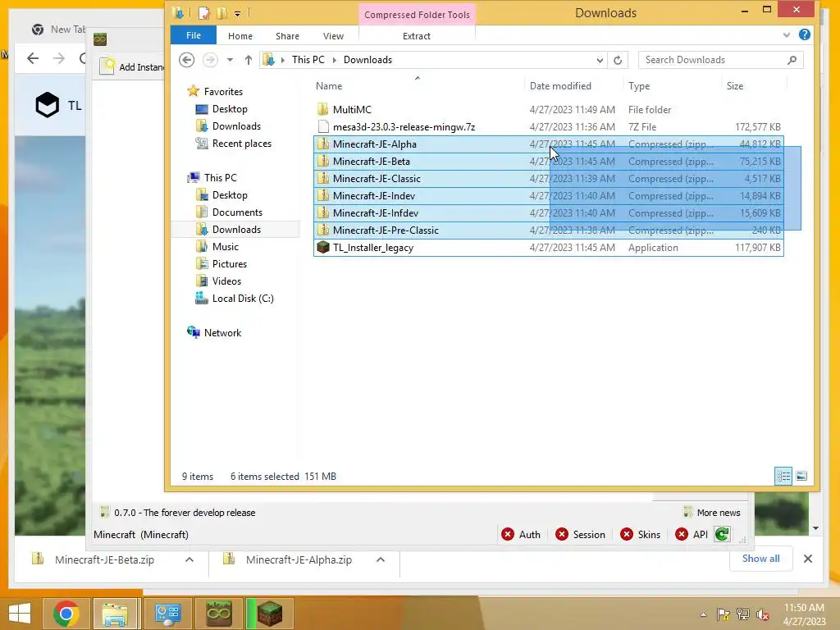Open Local Disk (C:) in sidebar
This screenshot has width=840, height=630.
[x=243, y=299]
